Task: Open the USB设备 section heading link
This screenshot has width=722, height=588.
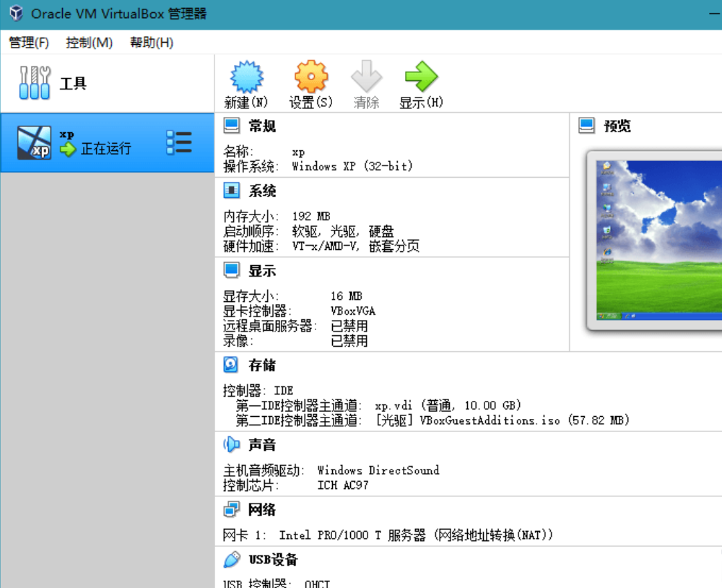Action: (273, 560)
